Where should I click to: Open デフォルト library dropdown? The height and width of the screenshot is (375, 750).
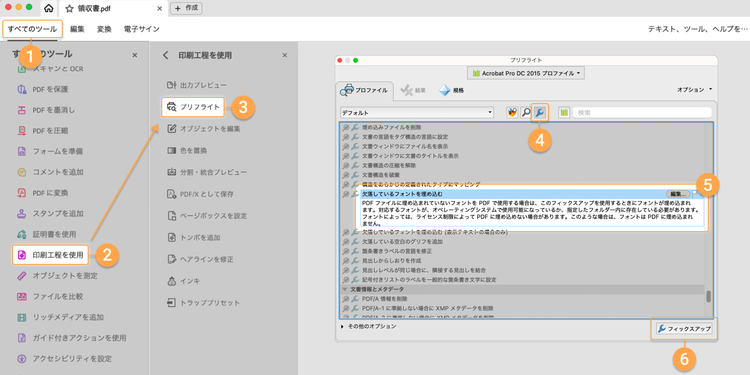coord(417,113)
